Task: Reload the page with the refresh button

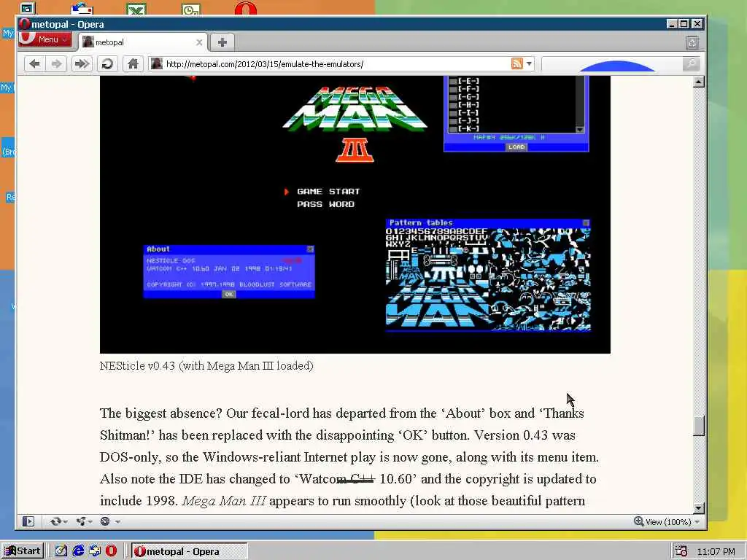Action: tap(108, 64)
